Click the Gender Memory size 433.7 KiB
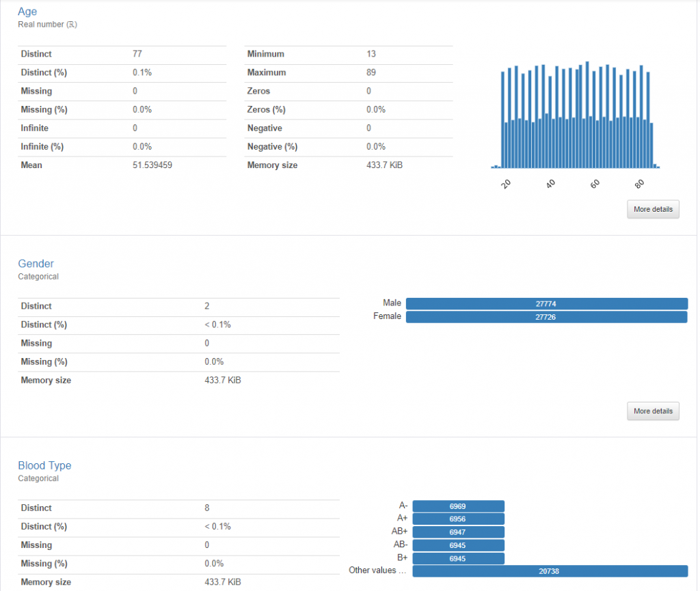The image size is (700, 591). point(222,380)
